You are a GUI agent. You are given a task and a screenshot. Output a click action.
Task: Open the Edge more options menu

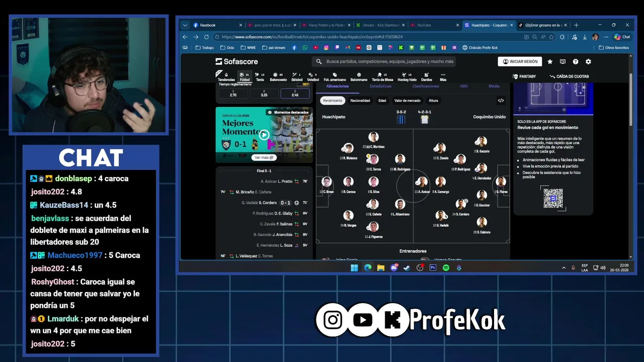click(x=605, y=37)
